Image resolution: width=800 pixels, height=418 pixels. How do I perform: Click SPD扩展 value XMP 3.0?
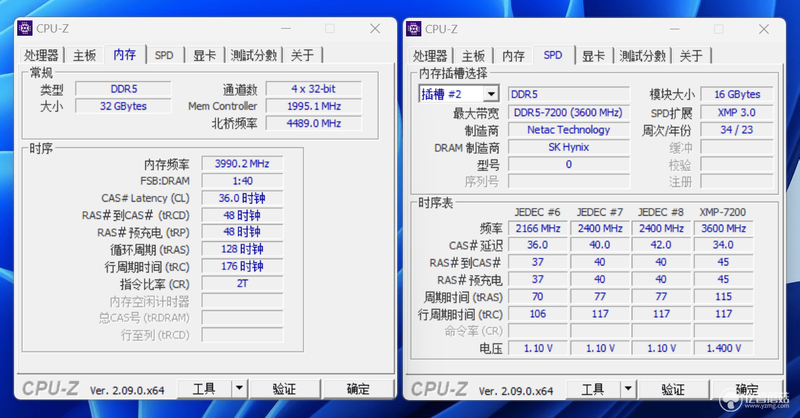point(737,113)
